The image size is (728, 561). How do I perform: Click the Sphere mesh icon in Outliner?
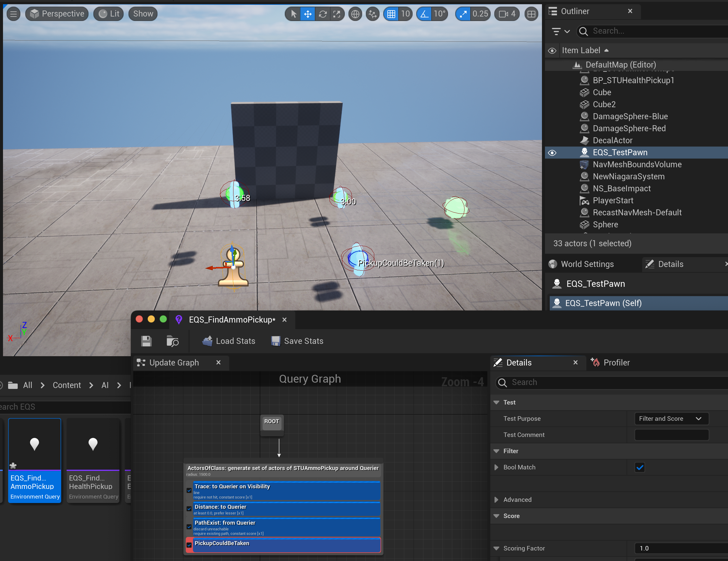[x=584, y=224]
